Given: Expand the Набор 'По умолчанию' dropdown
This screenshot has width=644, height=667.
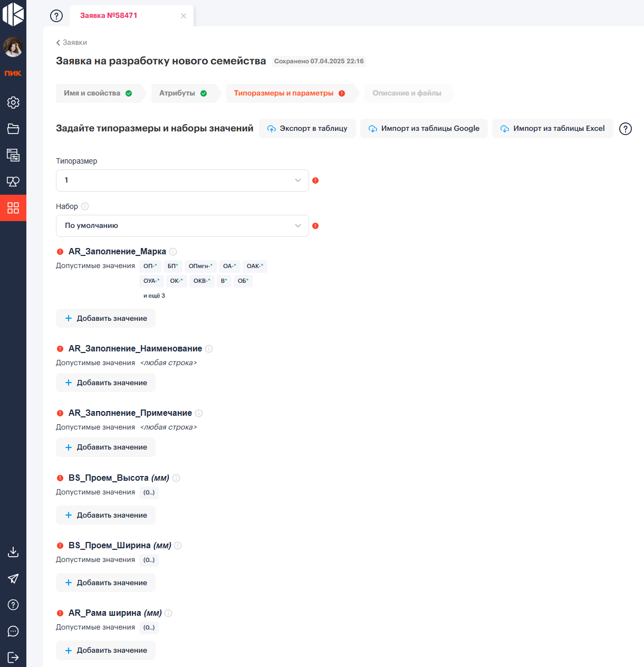Looking at the screenshot, I should (182, 226).
